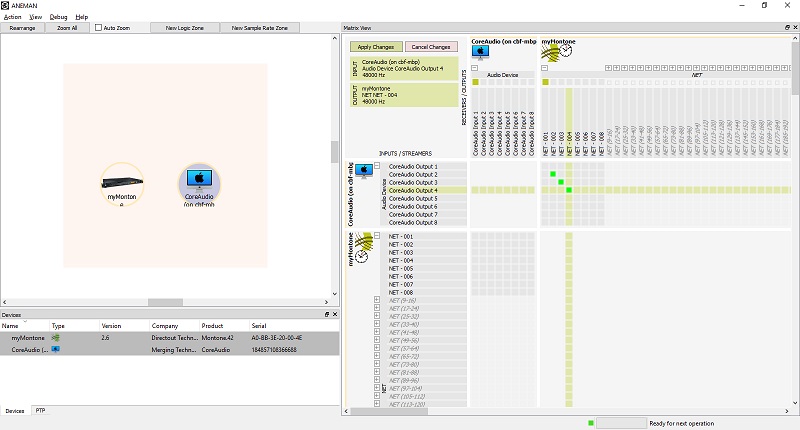The image size is (800, 430).
Task: Click the Montone icon in Devices list row
Action: [56, 338]
